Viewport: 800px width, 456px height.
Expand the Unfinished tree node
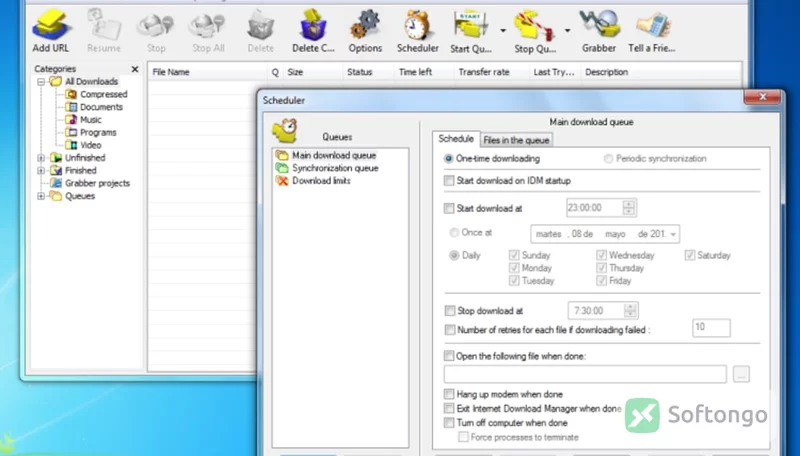tap(41, 158)
